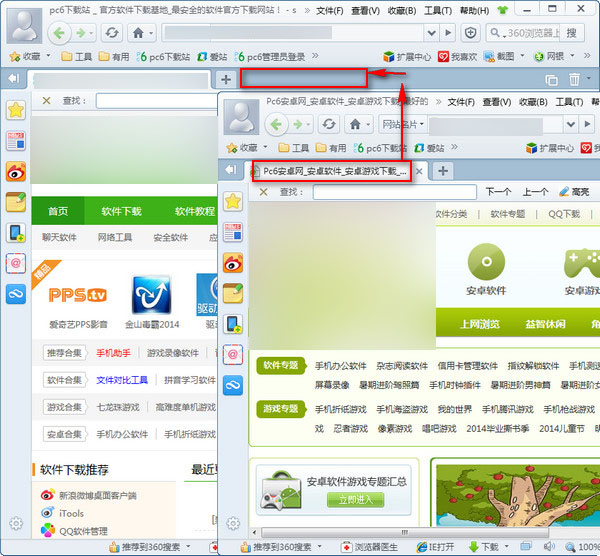Close the Pc6安卓网 tab in front window

pyautogui.click(x=419, y=171)
